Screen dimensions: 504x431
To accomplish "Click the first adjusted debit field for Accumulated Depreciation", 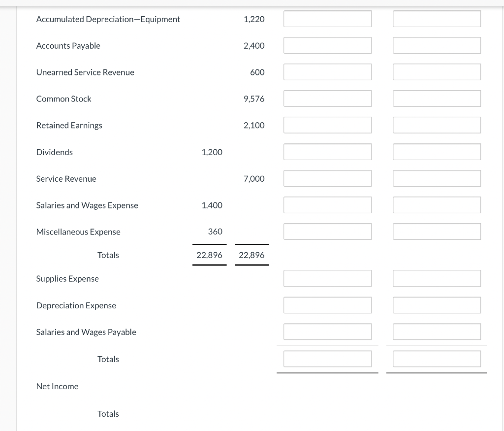I will [327, 18].
